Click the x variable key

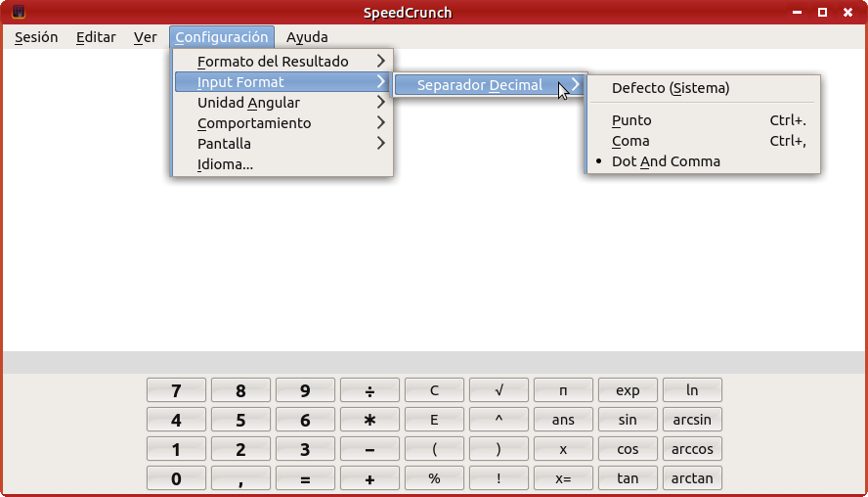pos(563,449)
